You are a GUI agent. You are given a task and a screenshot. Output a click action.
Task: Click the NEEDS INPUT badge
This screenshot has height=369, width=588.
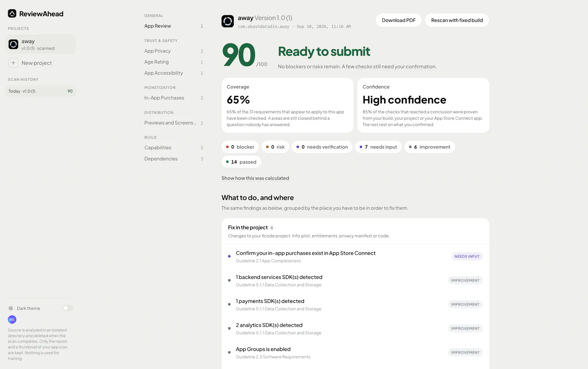467,257
